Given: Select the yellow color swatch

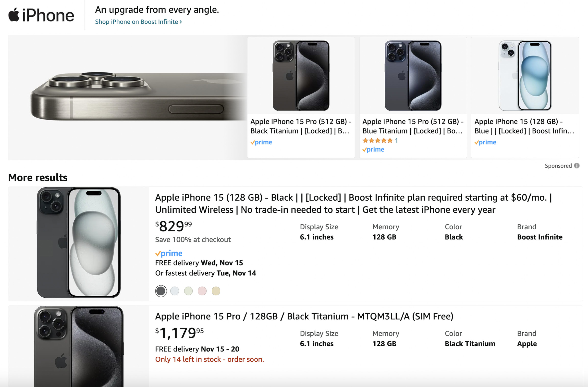Looking at the screenshot, I should tap(216, 291).
